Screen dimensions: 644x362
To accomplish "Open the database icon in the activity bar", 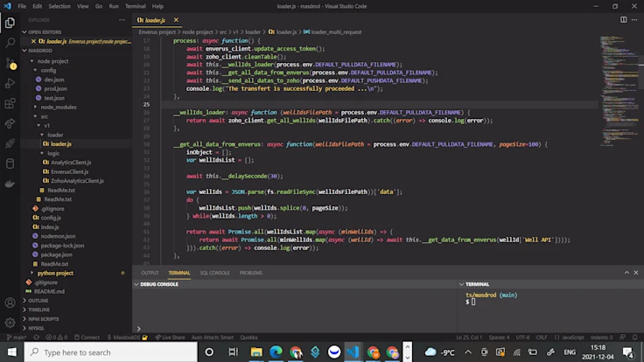I will pos(10,164).
